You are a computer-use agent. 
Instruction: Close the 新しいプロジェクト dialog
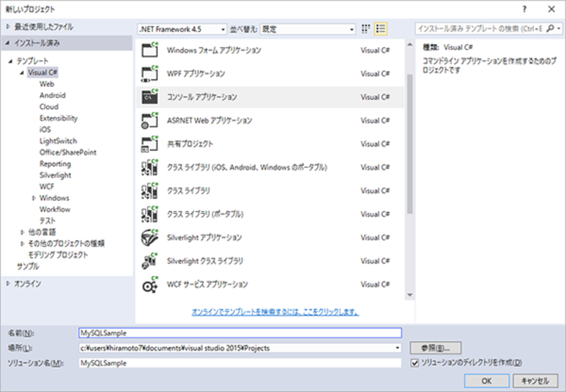click(552, 9)
